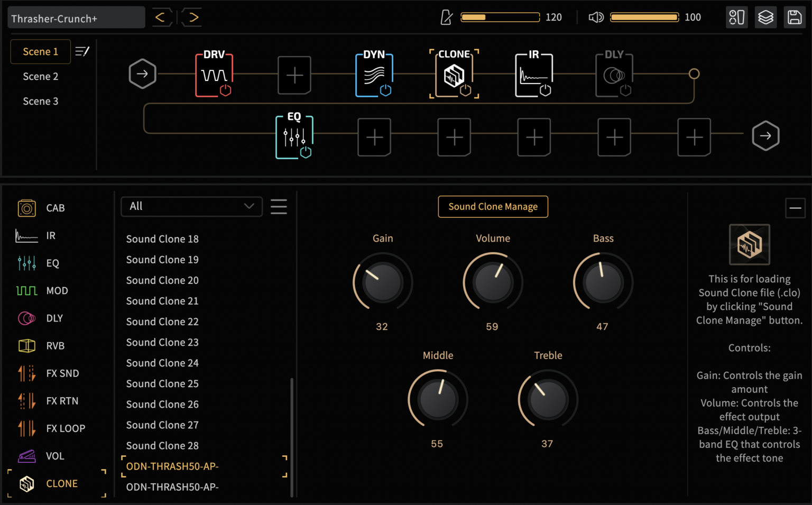
Task: Click the previous preset arrow
Action: [x=162, y=17]
